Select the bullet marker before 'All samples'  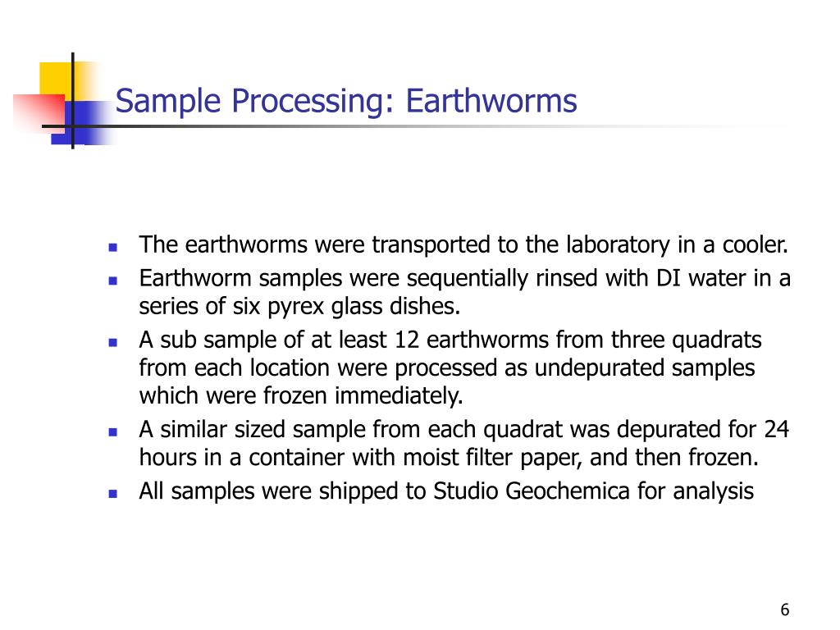112,494
